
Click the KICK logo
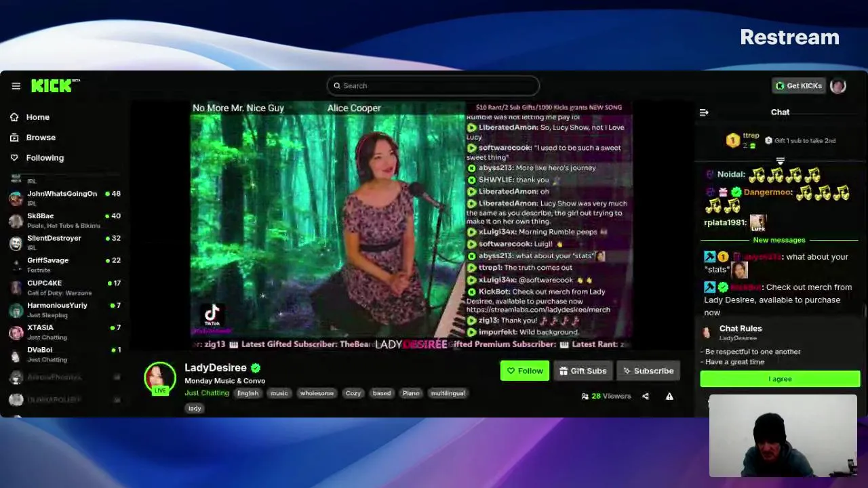point(54,85)
